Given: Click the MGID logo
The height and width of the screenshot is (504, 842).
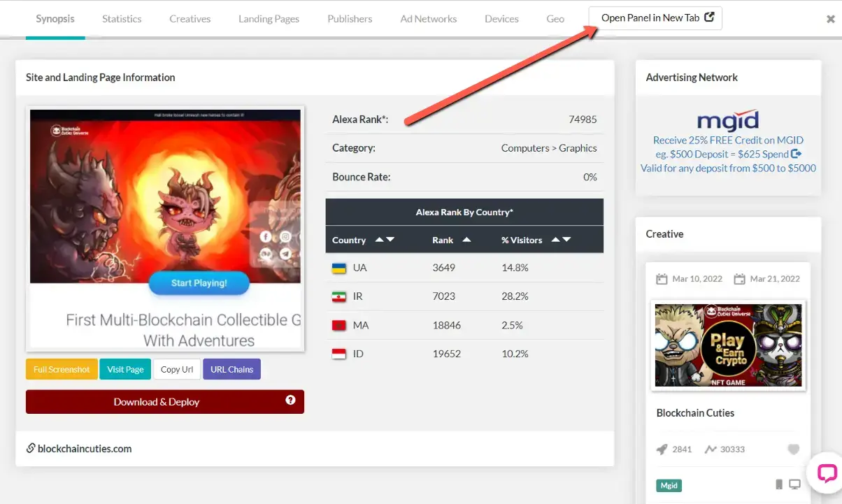Looking at the screenshot, I should (x=728, y=120).
